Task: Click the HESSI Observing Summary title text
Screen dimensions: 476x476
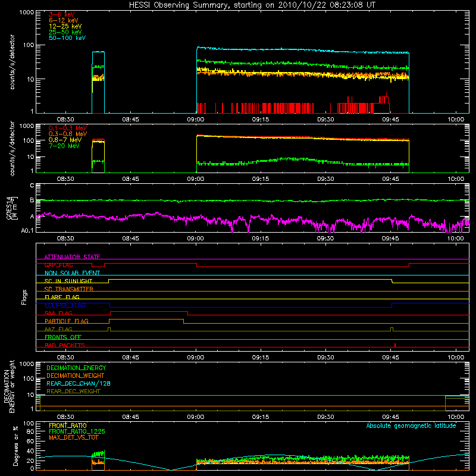Action: click(x=252, y=5)
